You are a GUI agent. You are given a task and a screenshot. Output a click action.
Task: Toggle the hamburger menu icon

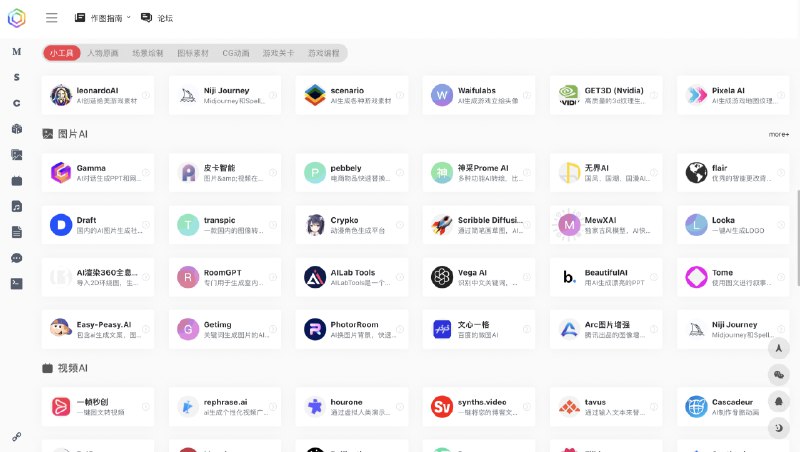(x=52, y=18)
